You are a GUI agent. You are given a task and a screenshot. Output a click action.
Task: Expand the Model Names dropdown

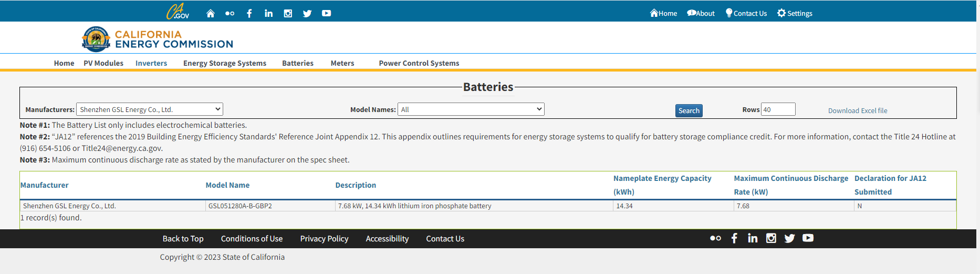(471, 109)
